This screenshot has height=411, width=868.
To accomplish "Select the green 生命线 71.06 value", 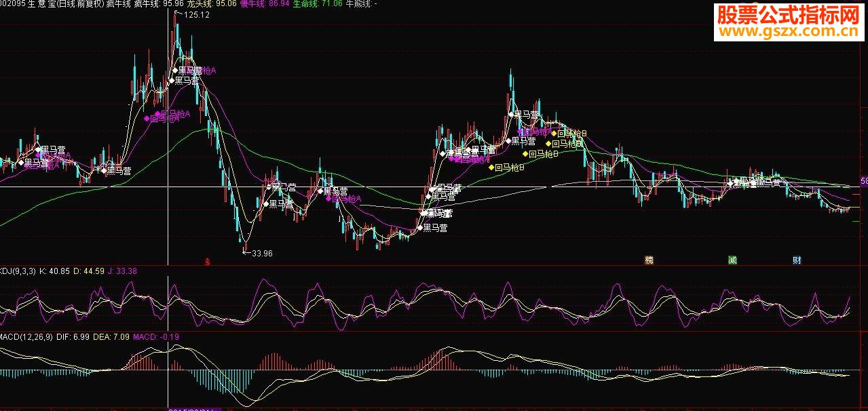I will tap(317, 4).
